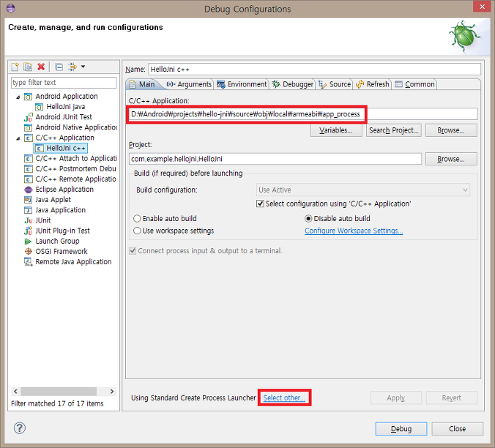This screenshot has width=495, height=448.
Task: Collapse all tree items icon
Action: coord(59,67)
